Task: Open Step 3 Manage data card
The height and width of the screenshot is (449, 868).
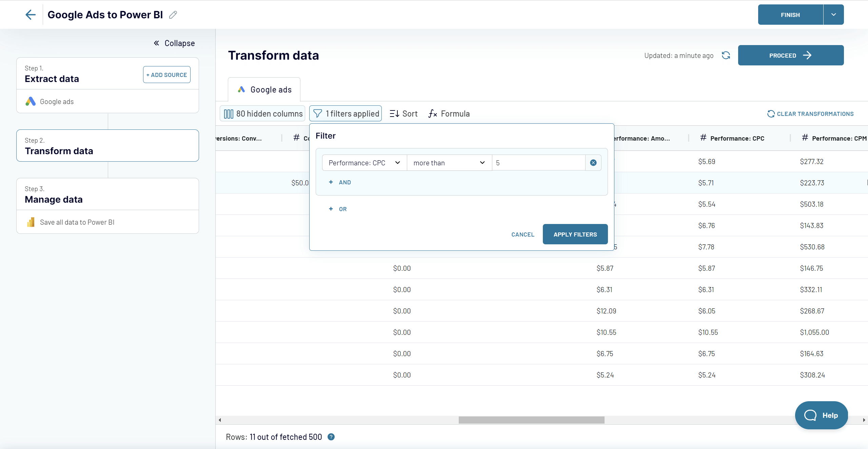Action: pos(107,194)
